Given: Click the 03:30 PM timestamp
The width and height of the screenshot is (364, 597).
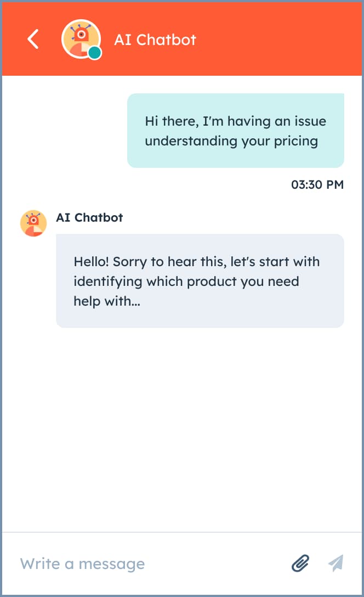Looking at the screenshot, I should [x=317, y=185].
